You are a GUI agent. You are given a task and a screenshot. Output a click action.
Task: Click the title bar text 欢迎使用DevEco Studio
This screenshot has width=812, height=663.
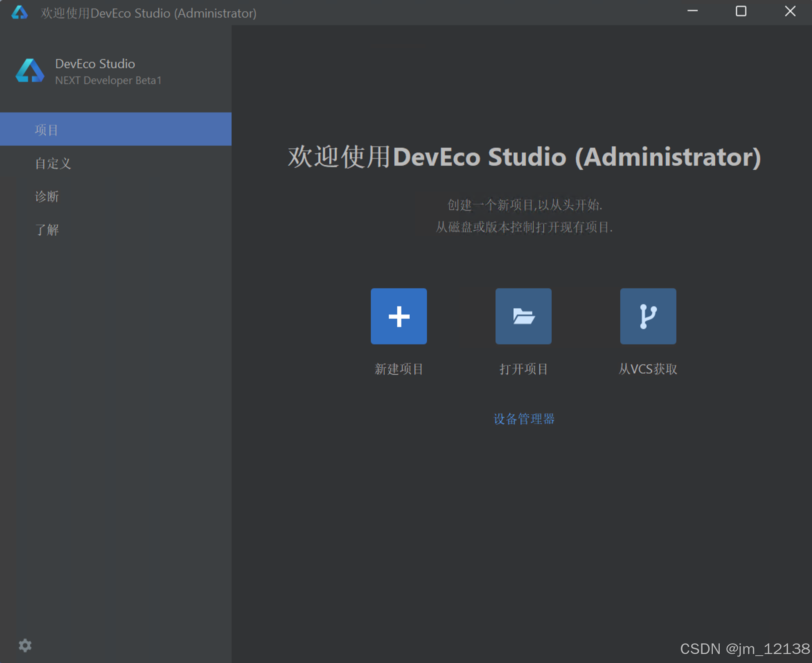pyautogui.click(x=149, y=13)
